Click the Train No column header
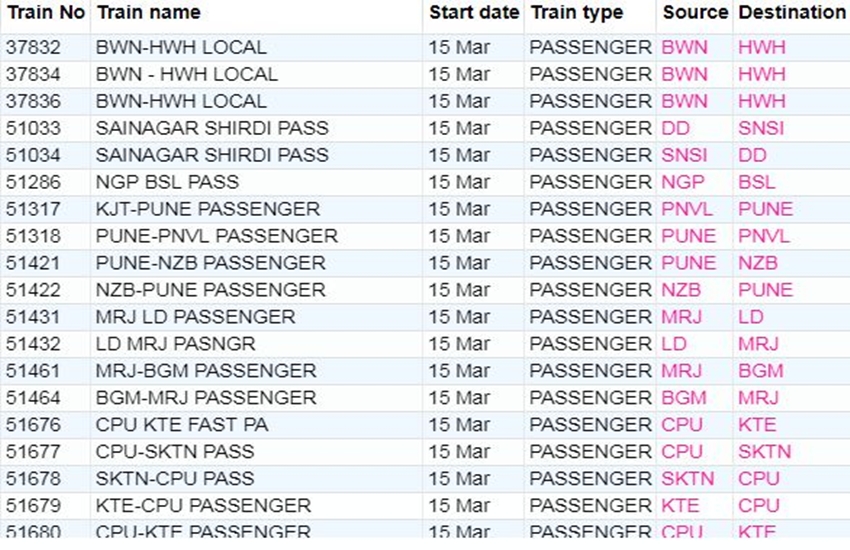This screenshot has height=550, width=850. point(44,13)
